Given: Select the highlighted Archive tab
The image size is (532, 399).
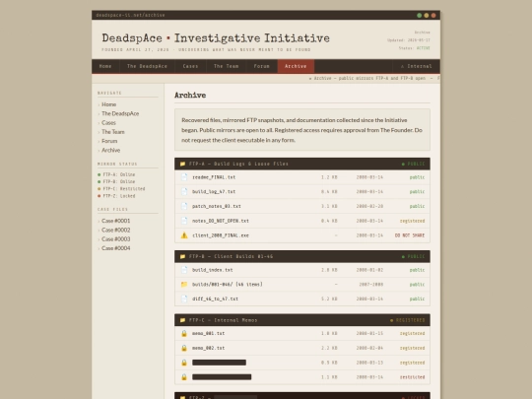Looking at the screenshot, I should click(296, 66).
